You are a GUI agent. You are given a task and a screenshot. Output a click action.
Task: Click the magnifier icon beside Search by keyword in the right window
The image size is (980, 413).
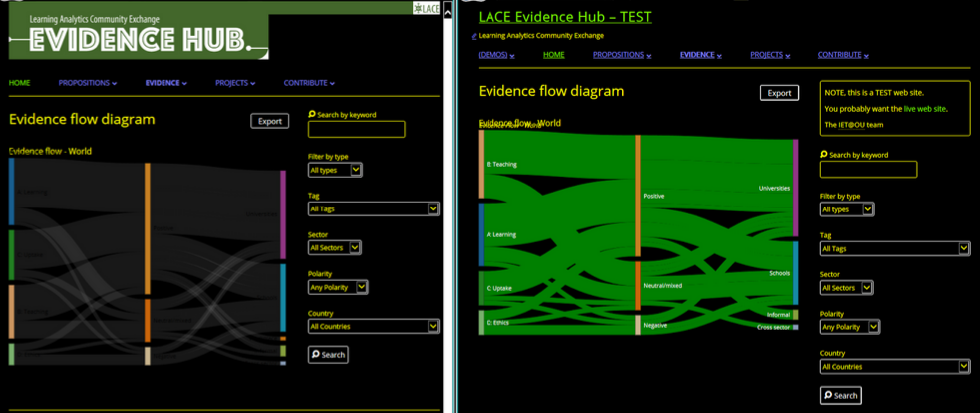pyautogui.click(x=824, y=154)
